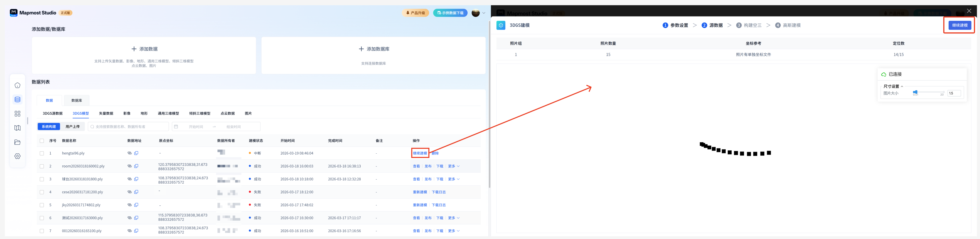Click the 3DGS建模 cube icon
The height and width of the screenshot is (239, 980).
[501, 25]
